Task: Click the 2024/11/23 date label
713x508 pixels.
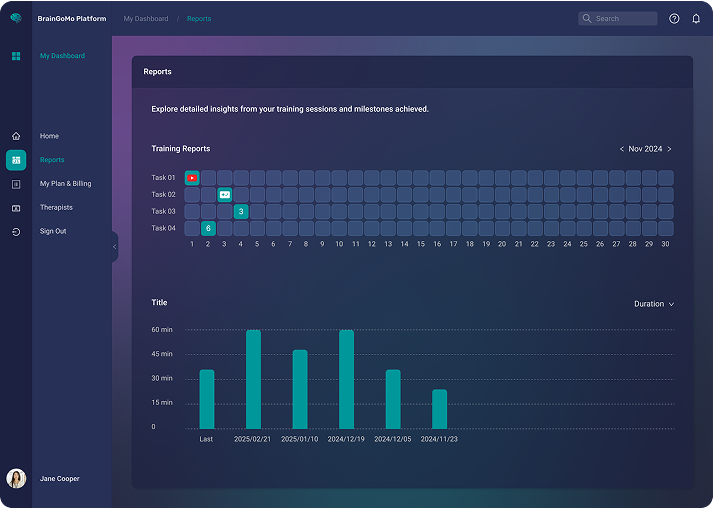Action: 439,439
